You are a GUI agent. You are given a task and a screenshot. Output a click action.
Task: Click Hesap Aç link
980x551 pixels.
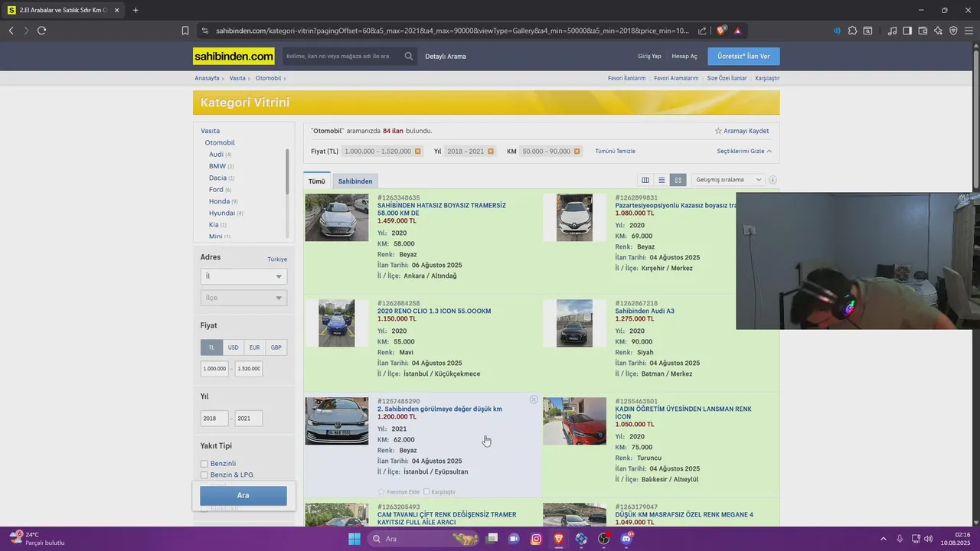point(684,56)
